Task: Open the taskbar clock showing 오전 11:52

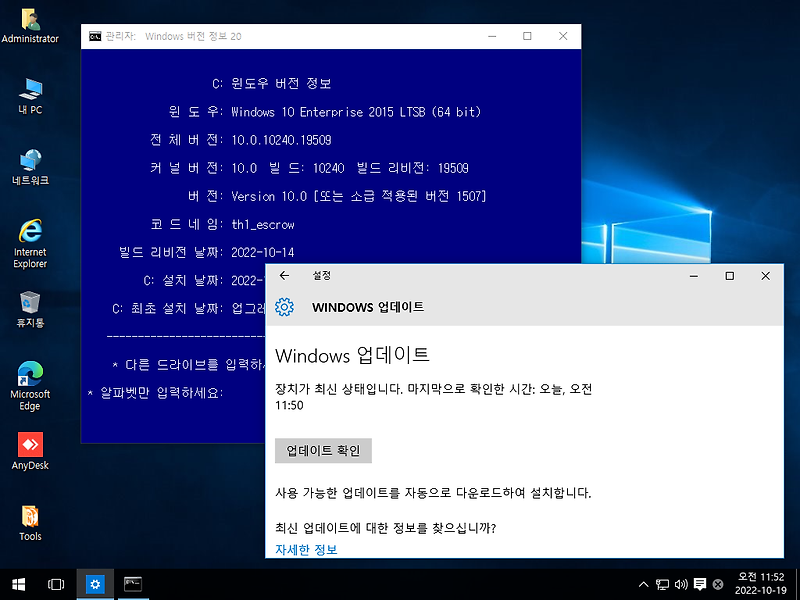Action: coord(761,584)
